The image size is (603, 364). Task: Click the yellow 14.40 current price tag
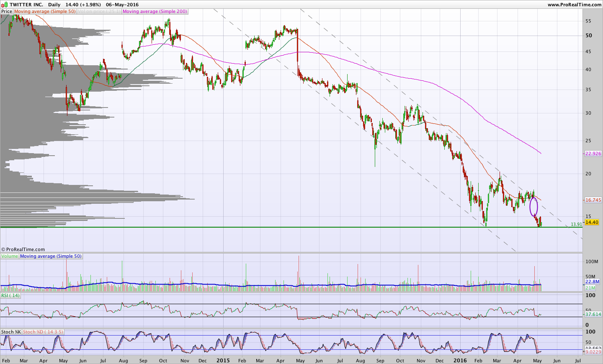592,222
